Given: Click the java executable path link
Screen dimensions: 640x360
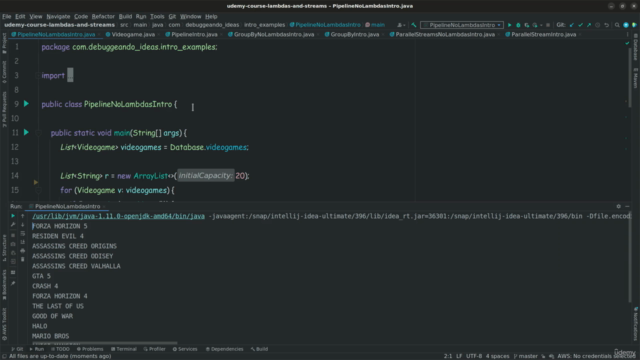Looking at the screenshot, I should [118, 216].
